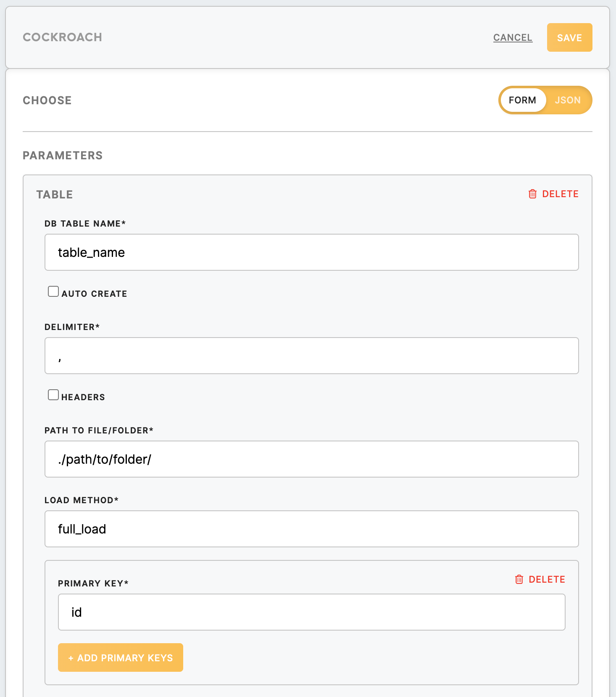Switch to JSON view in toggle
The width and height of the screenshot is (616, 697).
[567, 100]
